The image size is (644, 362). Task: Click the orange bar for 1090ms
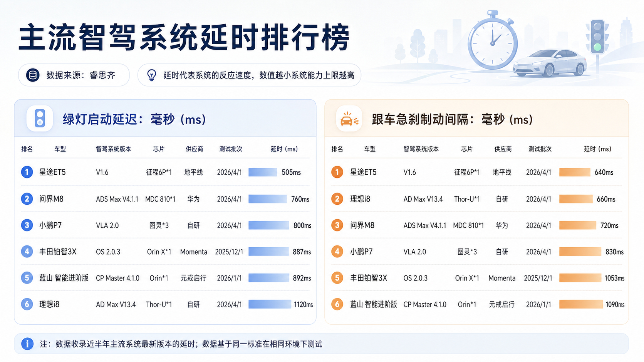581,304
